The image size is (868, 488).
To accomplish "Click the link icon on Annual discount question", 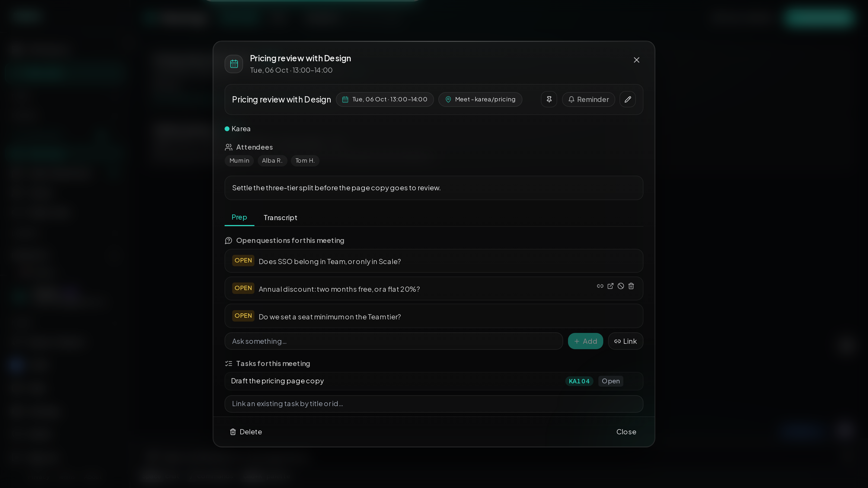I will (600, 286).
